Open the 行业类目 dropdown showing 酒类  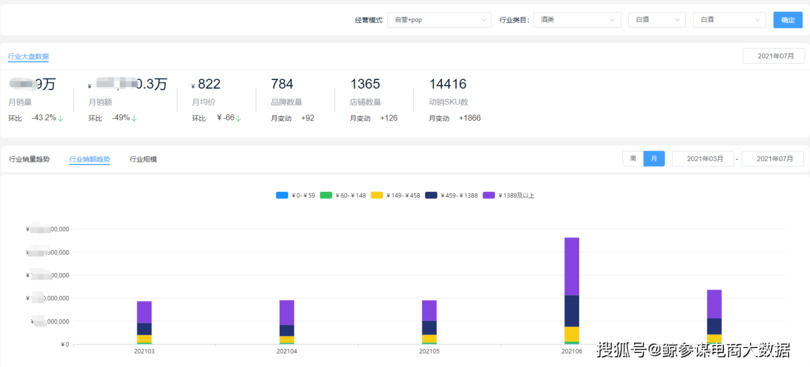pyautogui.click(x=577, y=20)
